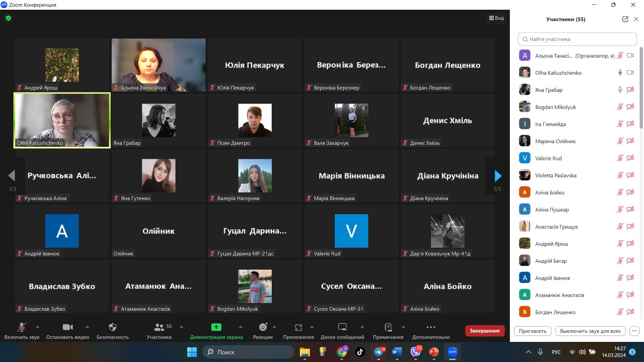644x362 pixels.
Task: Open the Security shield options
Action: point(113,327)
